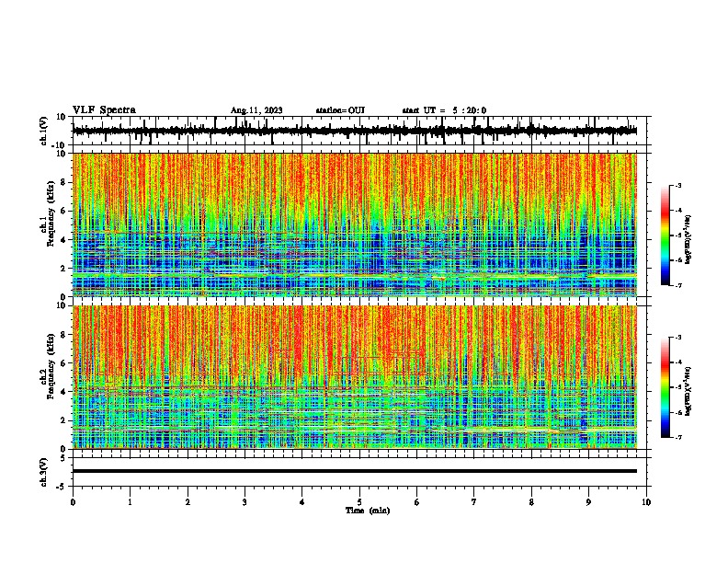Viewport: 728px width, 563px height.
Task: Click the ch.1 spectrogram panel
Action: [x=355, y=224]
